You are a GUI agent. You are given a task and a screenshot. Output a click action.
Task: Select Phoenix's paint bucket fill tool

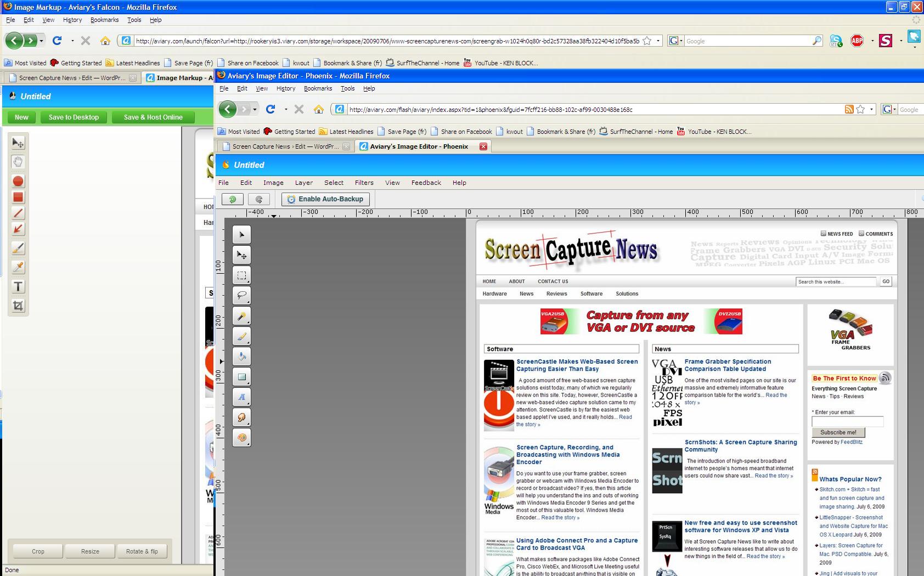coord(241,357)
